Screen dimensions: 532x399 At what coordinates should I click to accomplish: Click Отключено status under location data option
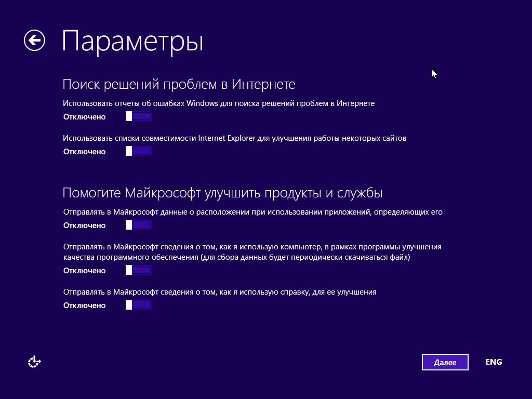pyautogui.click(x=84, y=225)
